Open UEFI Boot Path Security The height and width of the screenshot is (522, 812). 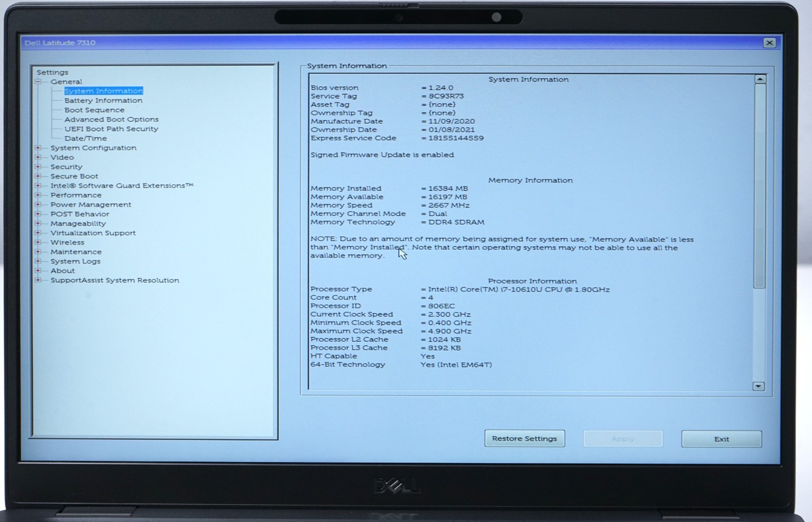[111, 129]
